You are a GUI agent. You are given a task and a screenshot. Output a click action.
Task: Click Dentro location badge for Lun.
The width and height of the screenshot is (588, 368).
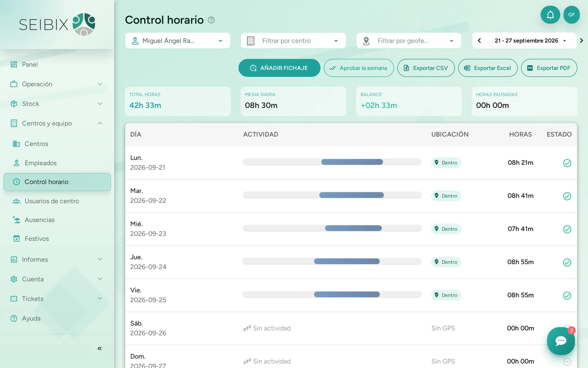(446, 163)
